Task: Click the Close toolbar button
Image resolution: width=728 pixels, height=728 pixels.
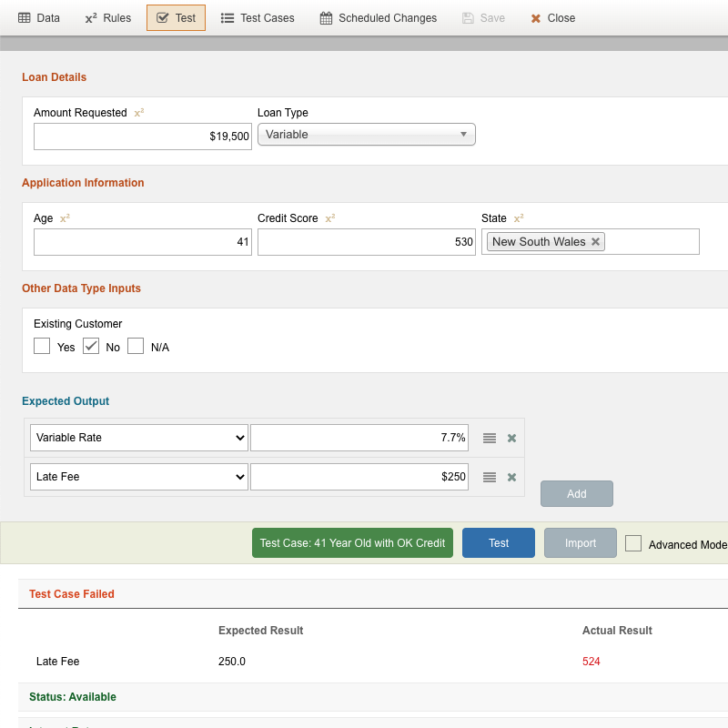Action: tap(553, 18)
